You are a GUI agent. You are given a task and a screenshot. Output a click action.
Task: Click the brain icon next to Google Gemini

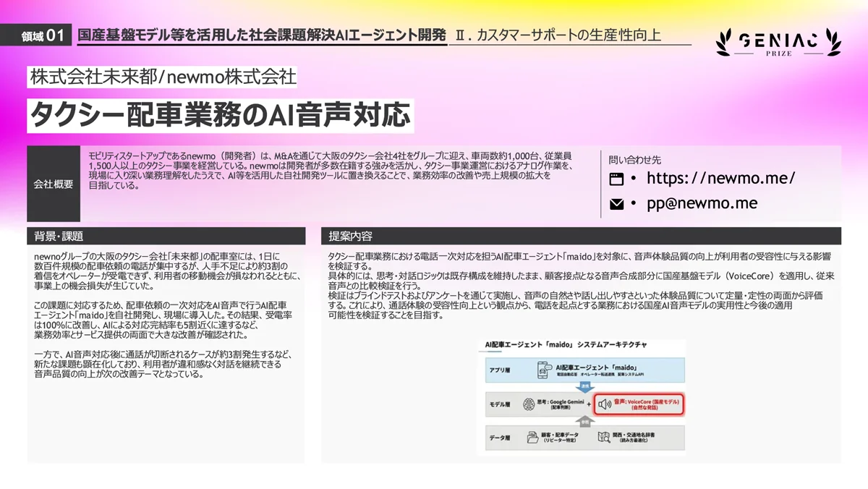tap(529, 404)
